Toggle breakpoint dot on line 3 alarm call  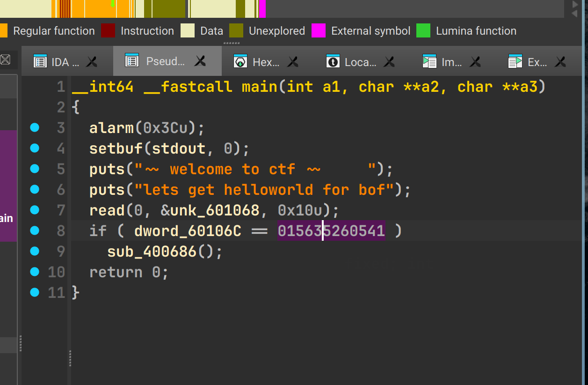pyautogui.click(x=35, y=127)
